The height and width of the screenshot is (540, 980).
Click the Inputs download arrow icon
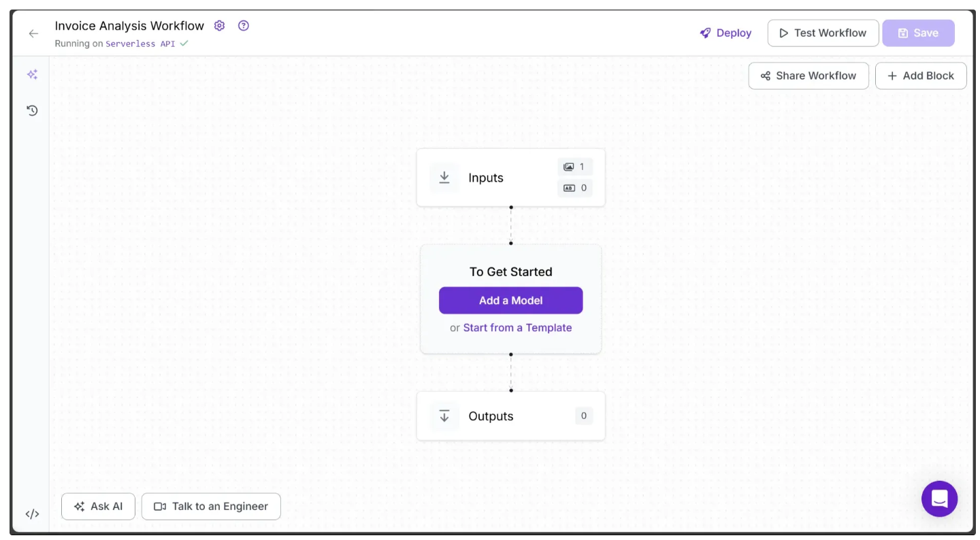[444, 178]
